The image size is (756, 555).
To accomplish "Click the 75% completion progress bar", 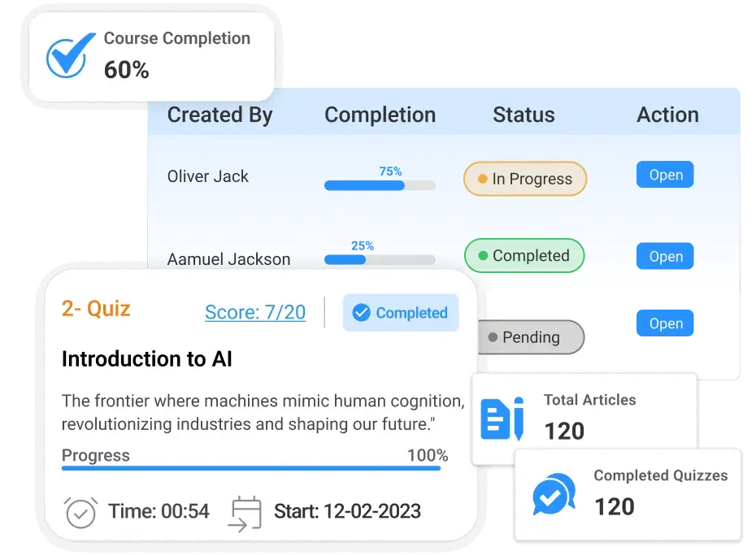I will 380,185.
